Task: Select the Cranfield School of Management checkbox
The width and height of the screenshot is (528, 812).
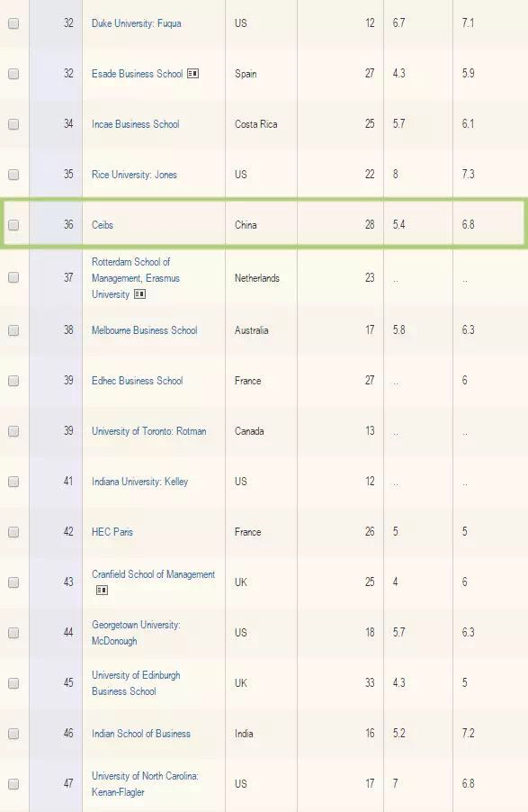Action: (14, 582)
